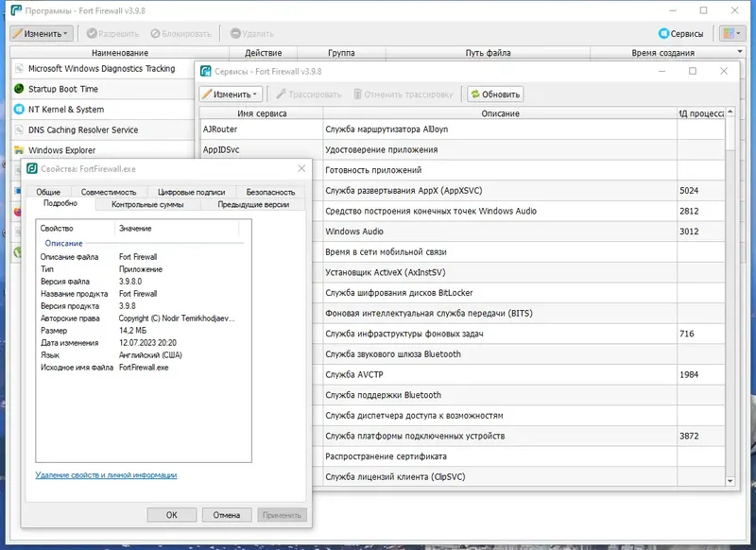
Task: Select DNS Caching Resolver Service row
Action: click(103, 130)
